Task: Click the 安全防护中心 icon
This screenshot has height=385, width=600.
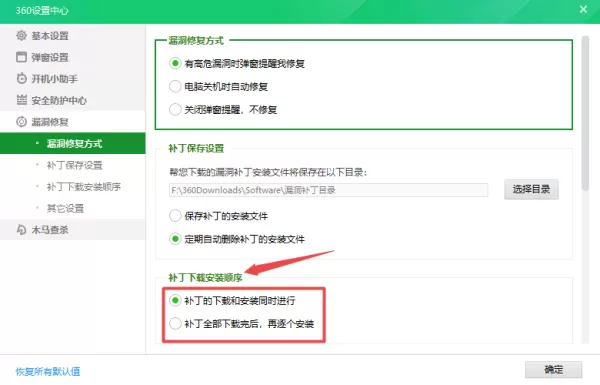Action: coord(21,100)
